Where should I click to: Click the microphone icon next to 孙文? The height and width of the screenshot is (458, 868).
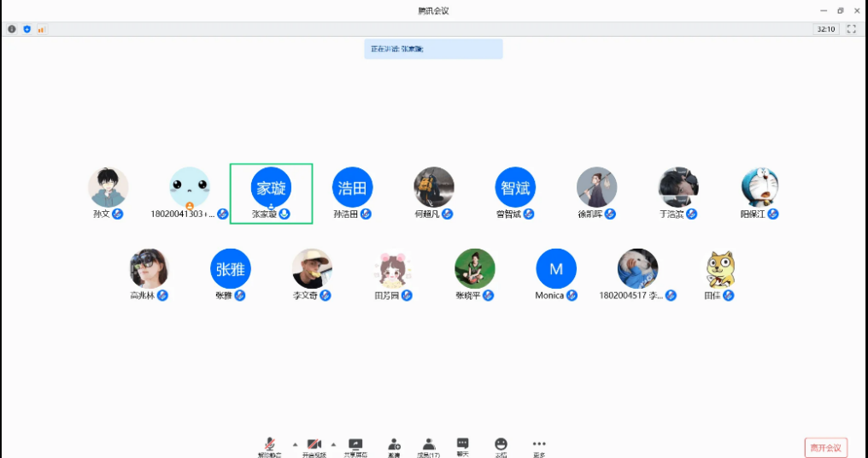(x=118, y=214)
